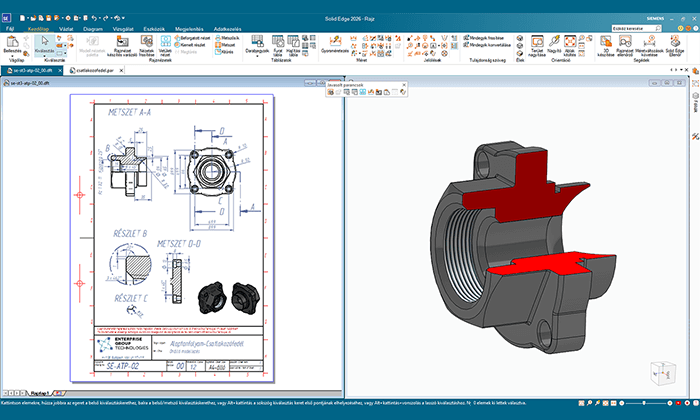Viewport: 700px width, 420px height.
Task: Open the Vázlat ribbon tab
Action: click(65, 29)
